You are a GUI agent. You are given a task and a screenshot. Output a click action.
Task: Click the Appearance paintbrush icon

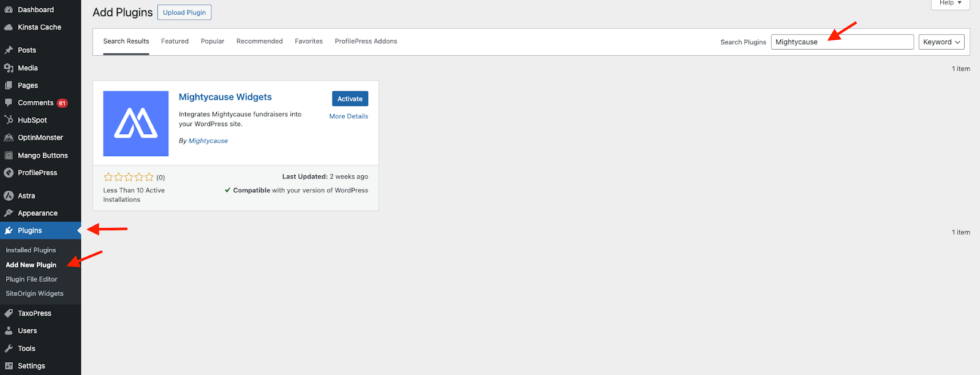9,213
